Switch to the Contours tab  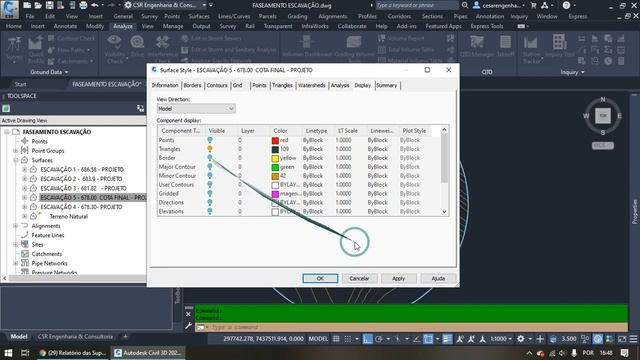click(217, 85)
